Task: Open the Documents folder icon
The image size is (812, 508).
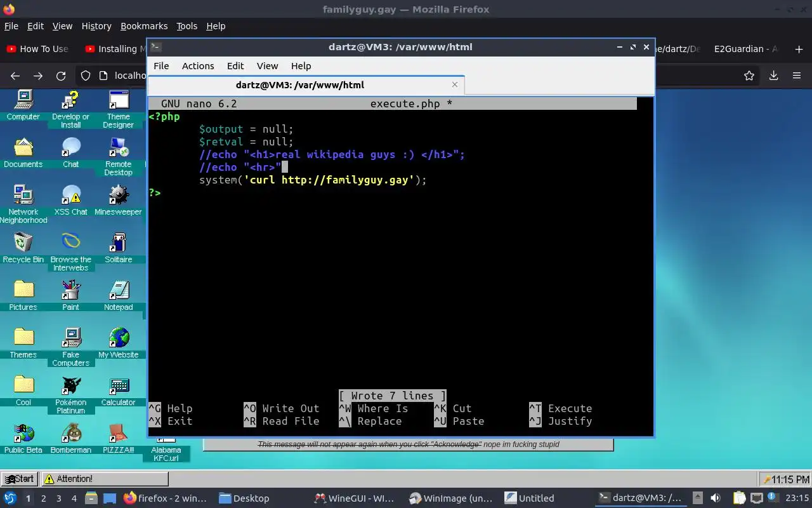Action: coord(23,152)
